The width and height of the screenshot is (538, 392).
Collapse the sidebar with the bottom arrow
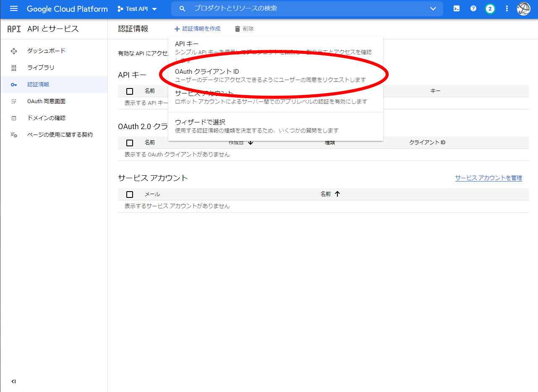coord(14,382)
